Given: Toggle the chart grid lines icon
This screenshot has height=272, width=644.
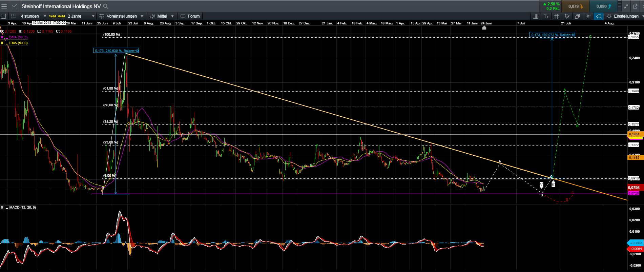Looking at the screenshot, I should point(557,16).
